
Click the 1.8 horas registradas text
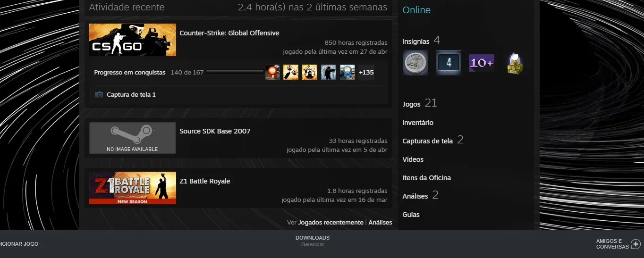click(357, 191)
